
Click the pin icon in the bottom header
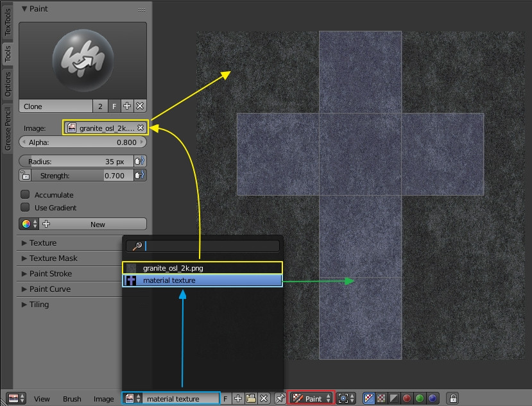[x=280, y=398]
